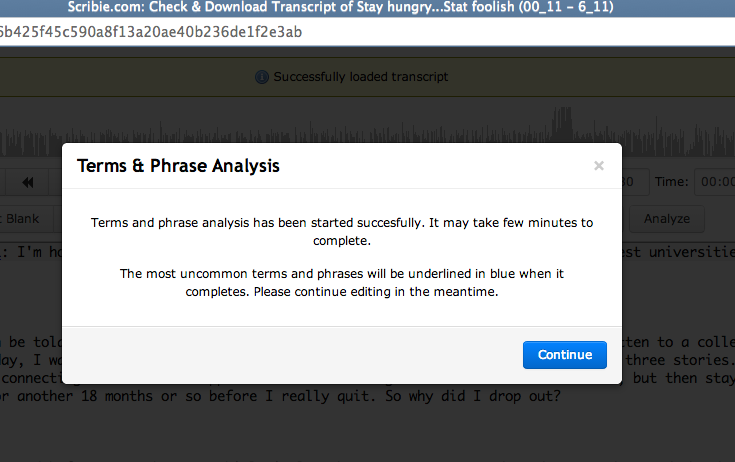
Task: Click the transcript words 'three stories'
Action: (x=678, y=360)
